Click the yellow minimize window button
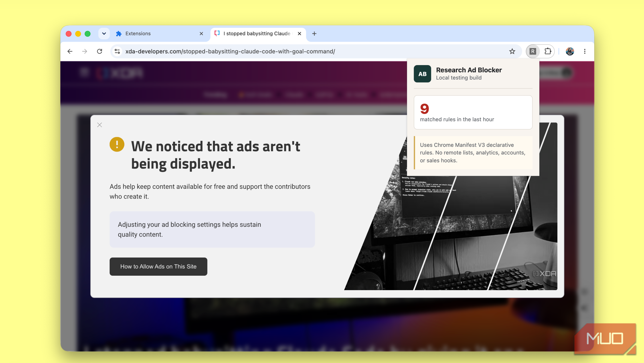Viewport: 644px width, 363px height. tap(78, 34)
